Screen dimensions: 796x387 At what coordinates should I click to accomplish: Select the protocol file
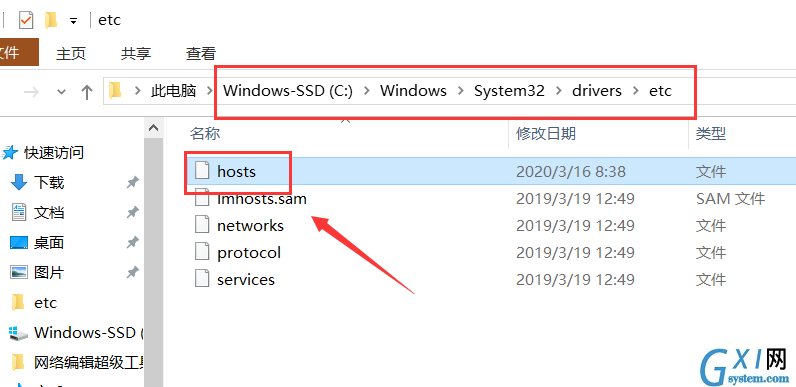click(249, 252)
